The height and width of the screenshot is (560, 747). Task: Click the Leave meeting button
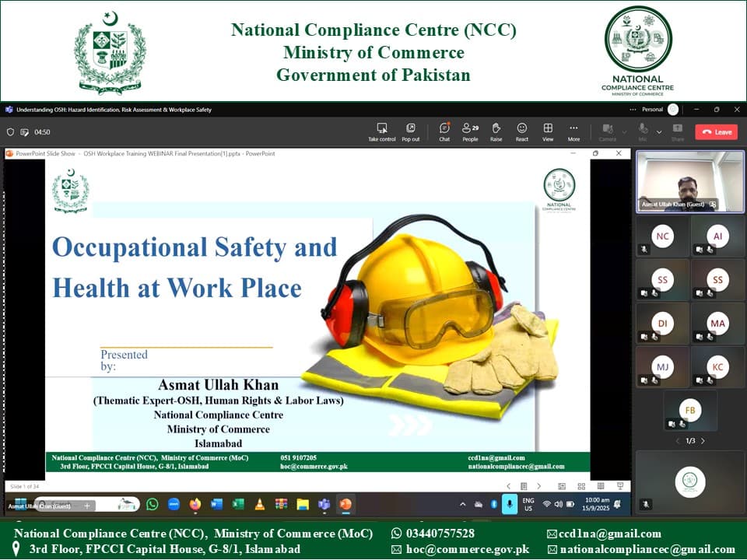tap(717, 131)
